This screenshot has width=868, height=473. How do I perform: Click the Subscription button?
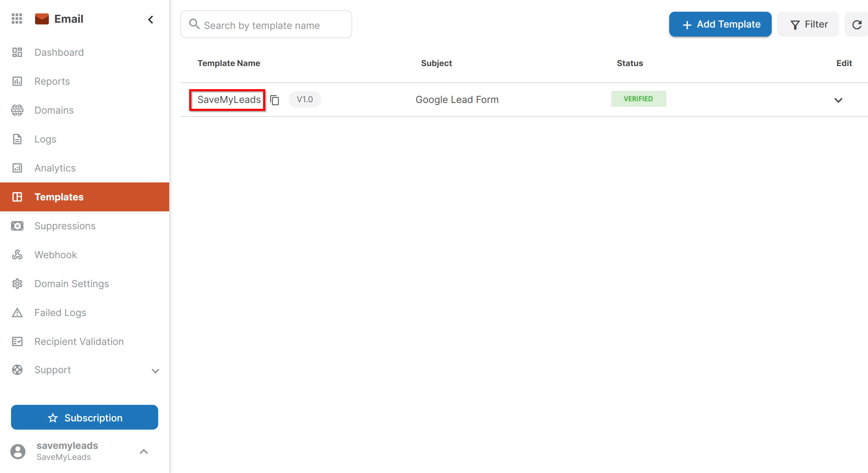[x=84, y=417]
